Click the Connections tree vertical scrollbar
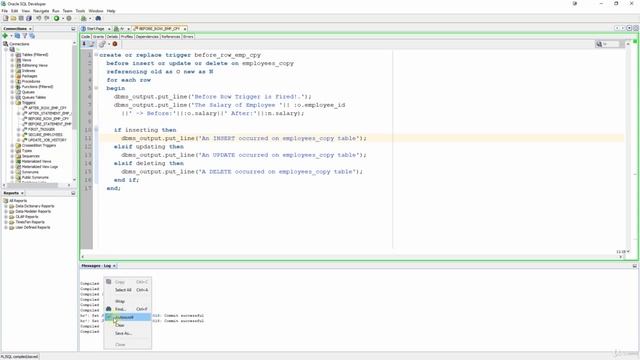 (74, 87)
